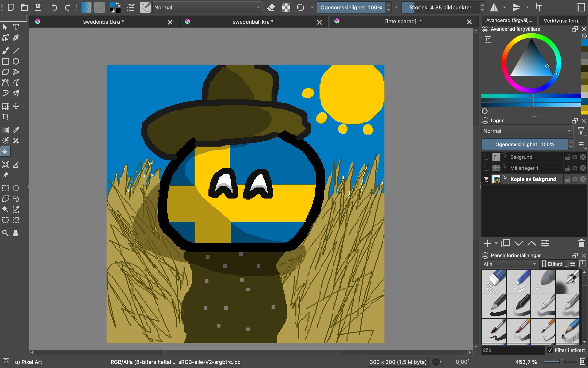The image size is (588, 368).
Task: Select the Gradient tool
Action: pyautogui.click(x=5, y=130)
